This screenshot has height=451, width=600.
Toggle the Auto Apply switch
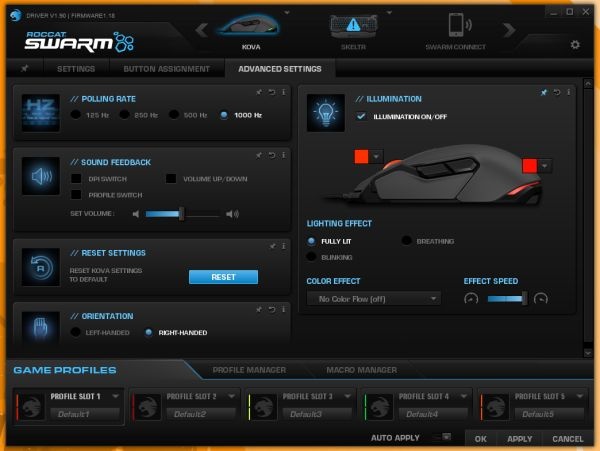coord(442,437)
